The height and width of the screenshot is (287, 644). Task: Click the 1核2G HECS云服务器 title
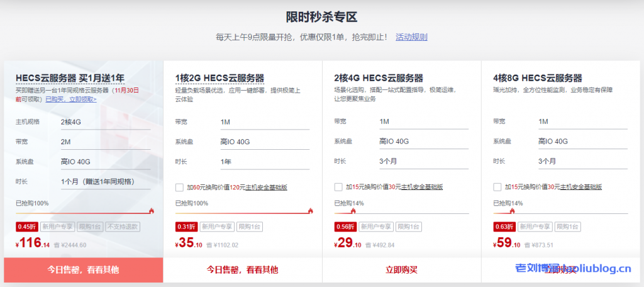[219, 78]
